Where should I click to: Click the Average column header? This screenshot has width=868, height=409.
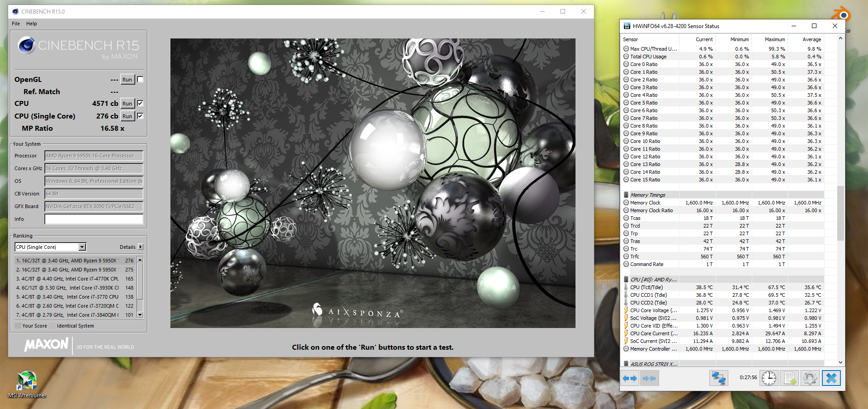tap(811, 39)
